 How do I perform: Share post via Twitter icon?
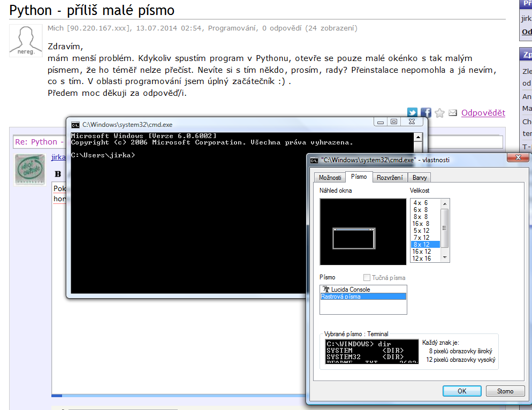412,112
